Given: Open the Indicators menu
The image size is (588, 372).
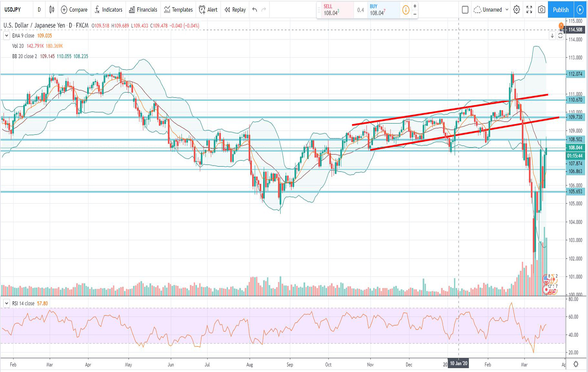Looking at the screenshot, I should point(108,10).
